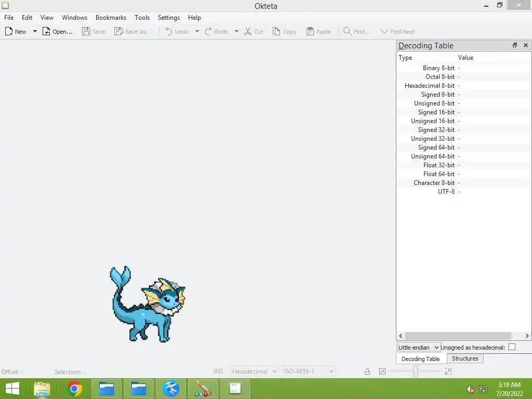Open the Hexadecimal value coding dropdown
The height and width of the screenshot is (399, 532).
(x=255, y=371)
